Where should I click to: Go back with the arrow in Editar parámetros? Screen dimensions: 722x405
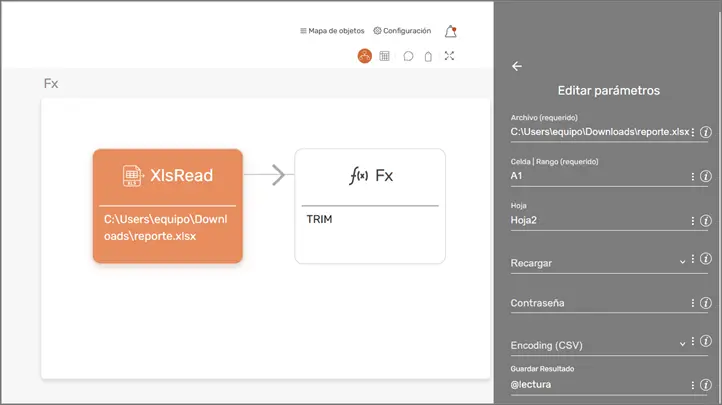coord(517,66)
